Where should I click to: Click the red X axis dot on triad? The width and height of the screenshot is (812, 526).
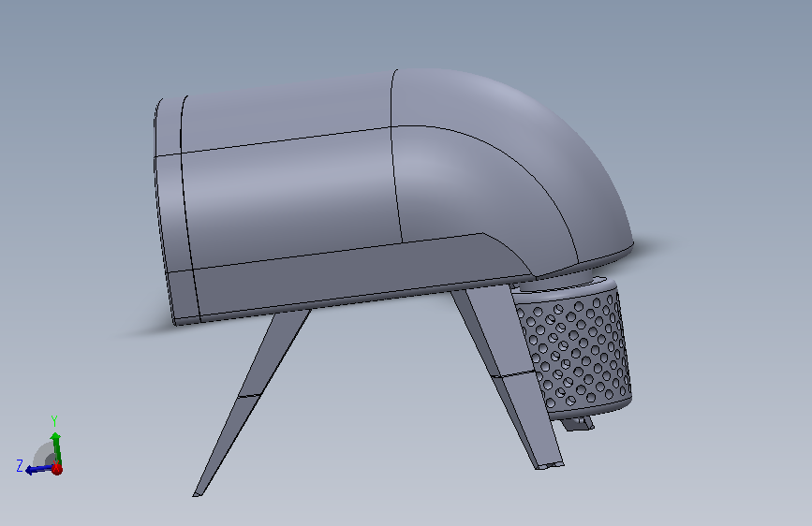[57, 470]
